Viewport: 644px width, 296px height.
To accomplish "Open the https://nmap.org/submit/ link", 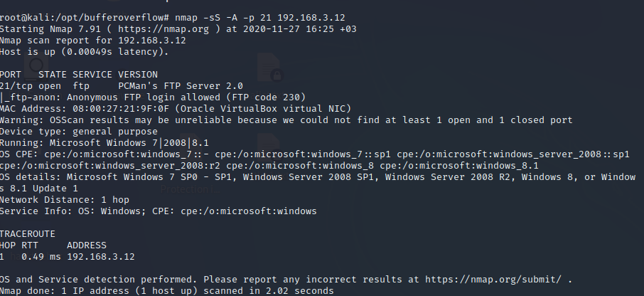I will click(x=493, y=280).
